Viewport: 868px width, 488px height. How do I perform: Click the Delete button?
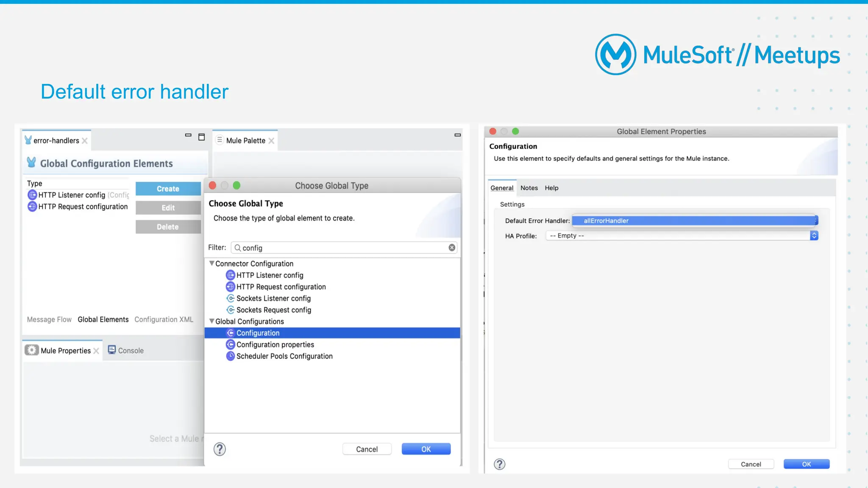pos(168,227)
